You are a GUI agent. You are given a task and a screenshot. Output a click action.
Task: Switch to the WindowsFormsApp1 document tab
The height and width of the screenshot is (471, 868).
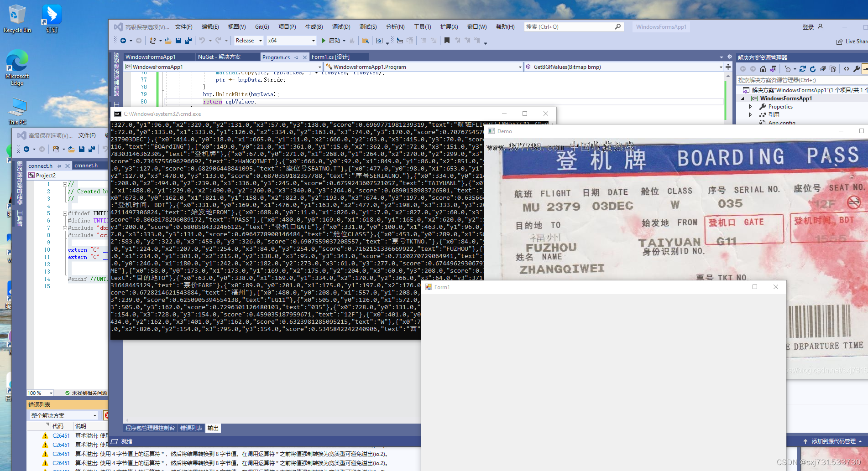pos(159,57)
